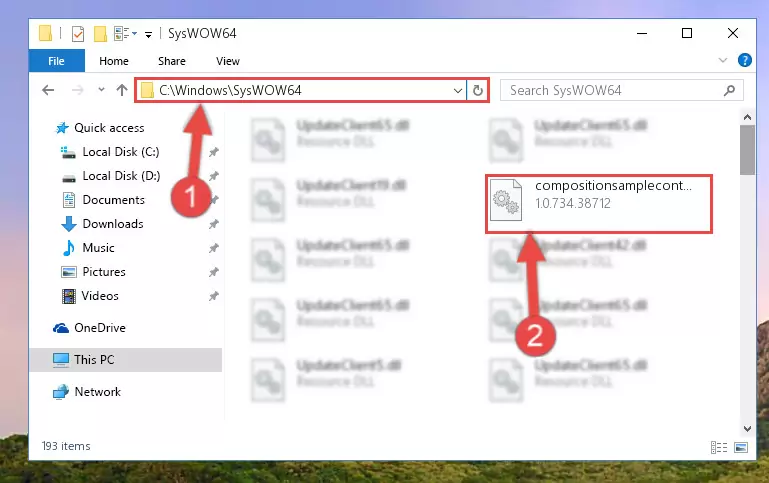This screenshot has width=769, height=483.
Task: Click the pin icon next to Local Disk (C:)
Action: point(213,153)
